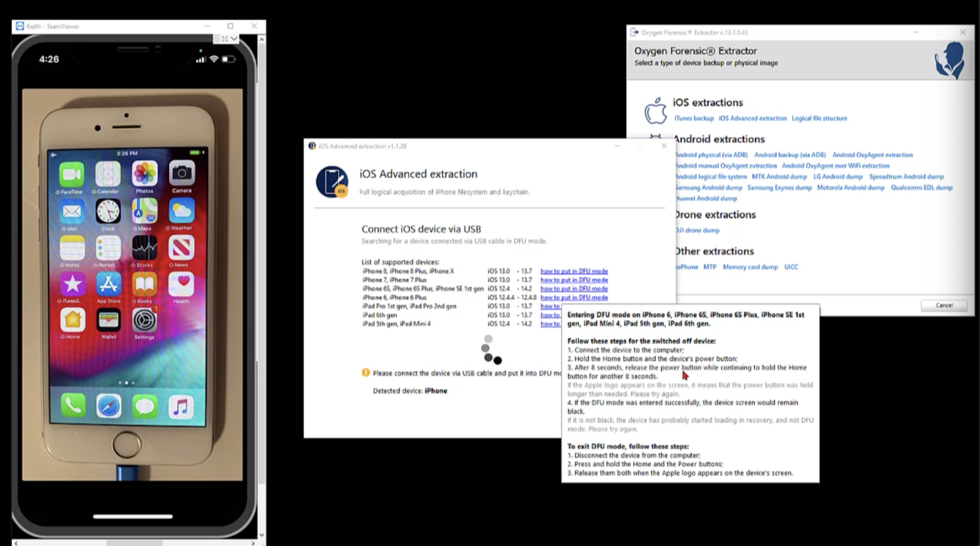Viewport: 980px width, 546px height.
Task: Click the TeamViewer scroll down arrow
Action: tap(261, 535)
